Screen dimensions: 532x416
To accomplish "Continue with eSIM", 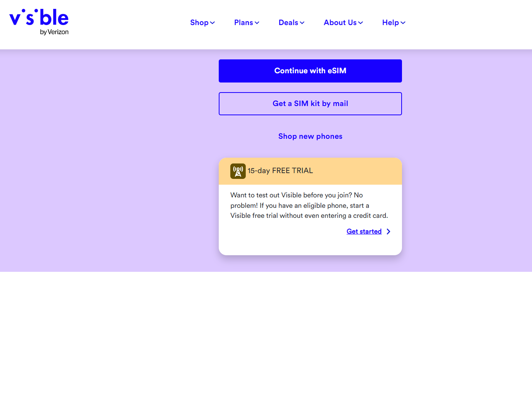I will coord(310,71).
